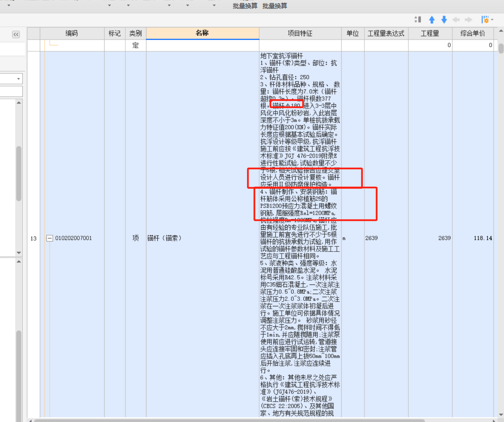Click the grey left arrow (promote) icon

tap(456, 20)
